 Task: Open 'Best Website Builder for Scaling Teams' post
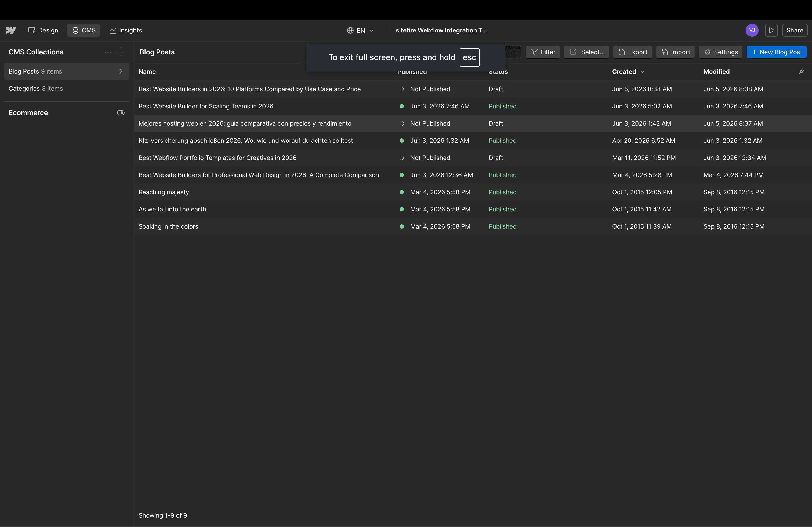click(x=206, y=106)
